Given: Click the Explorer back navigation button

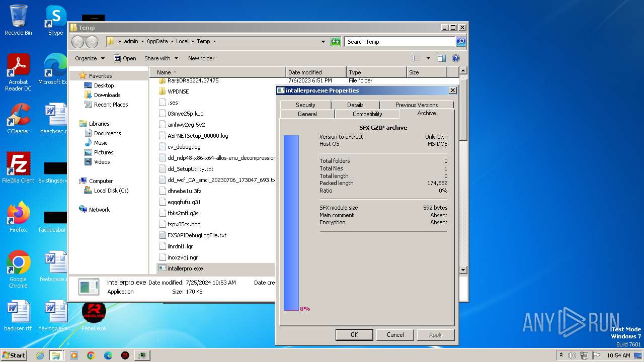Looking at the screenshot, I should coord(77,42).
